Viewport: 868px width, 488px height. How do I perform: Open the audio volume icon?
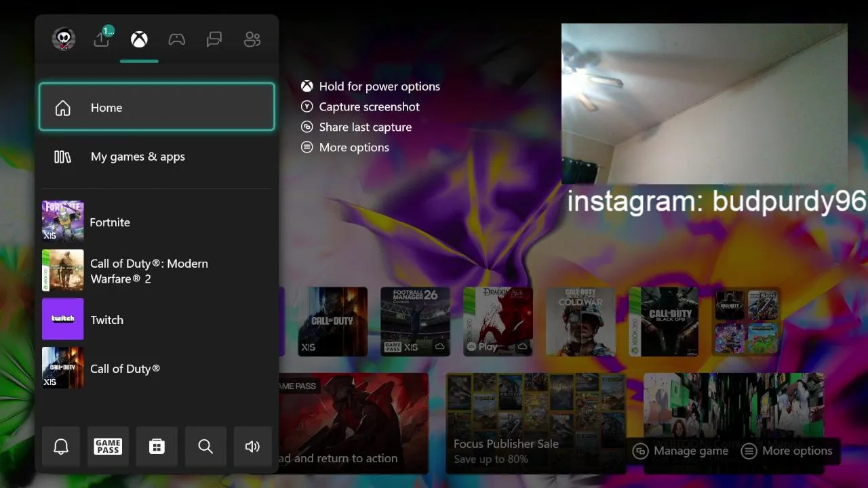[253, 446]
